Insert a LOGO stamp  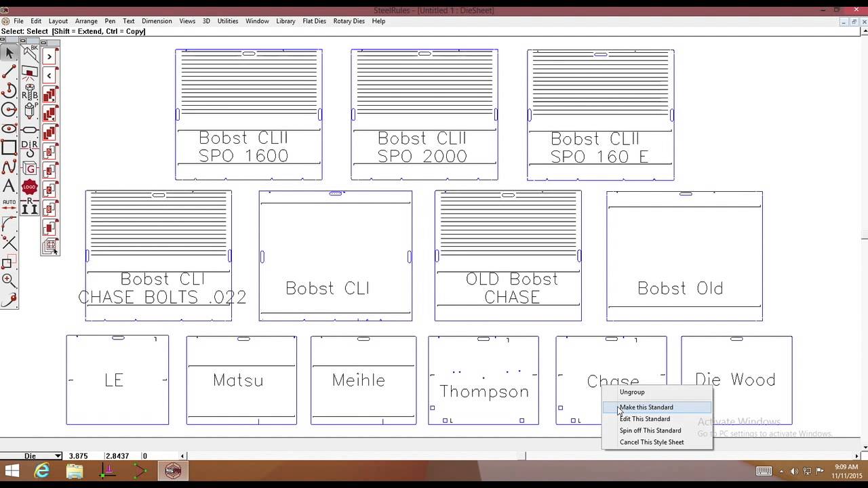tap(30, 188)
